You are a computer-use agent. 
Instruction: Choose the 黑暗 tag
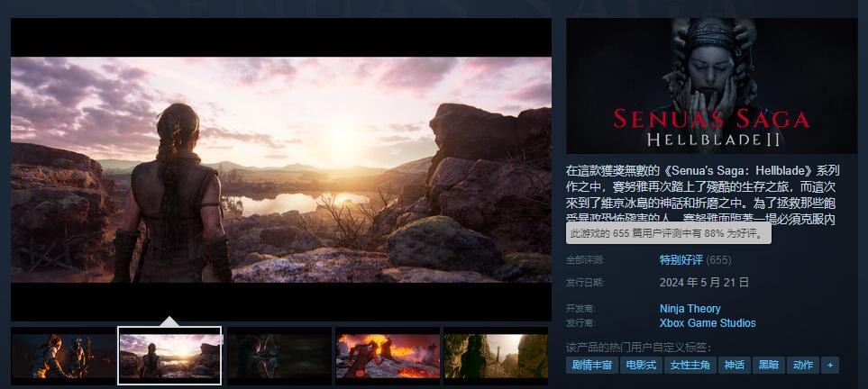point(768,365)
